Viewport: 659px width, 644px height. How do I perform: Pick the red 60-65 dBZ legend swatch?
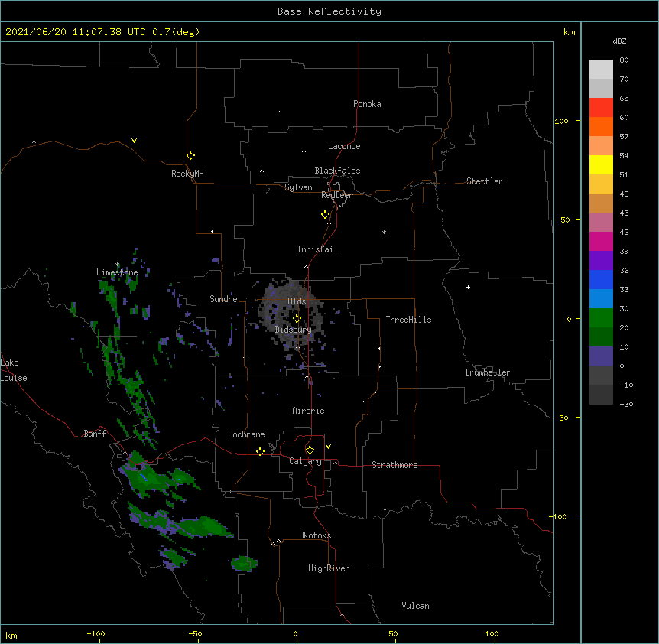(x=601, y=108)
